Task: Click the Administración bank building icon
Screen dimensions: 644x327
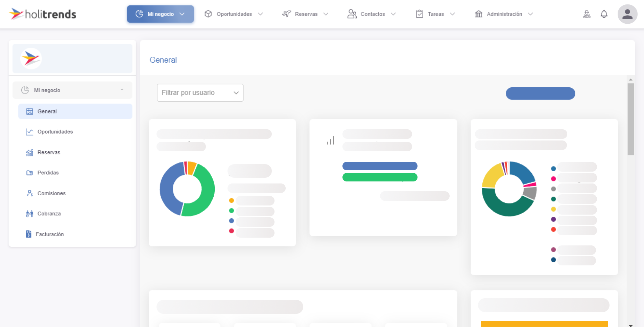Action: click(x=479, y=14)
